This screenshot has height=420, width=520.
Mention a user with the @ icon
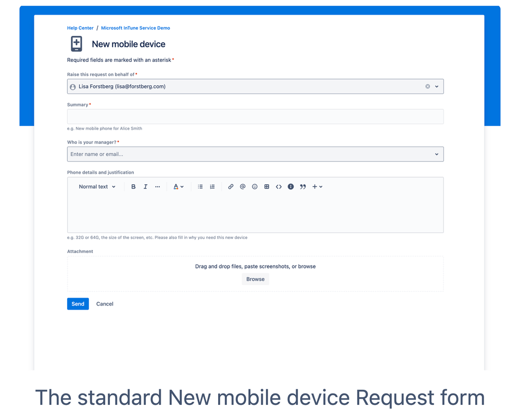point(243,186)
